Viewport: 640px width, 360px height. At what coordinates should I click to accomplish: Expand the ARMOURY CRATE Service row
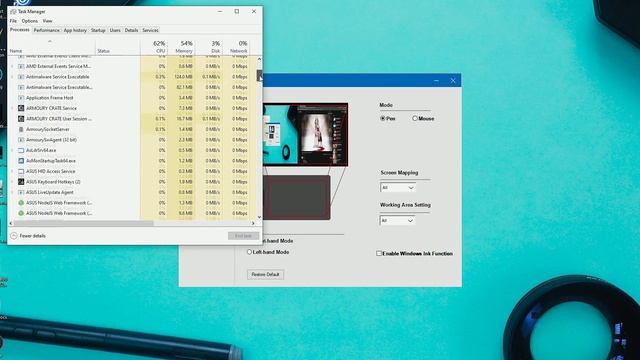12,108
